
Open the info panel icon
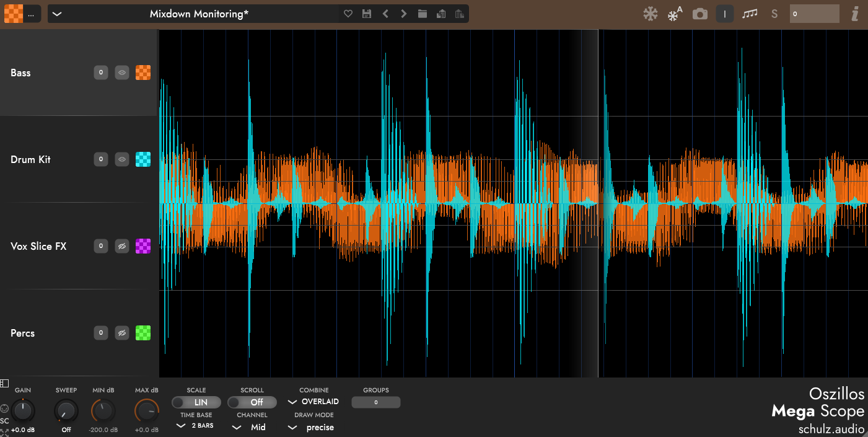click(x=855, y=14)
